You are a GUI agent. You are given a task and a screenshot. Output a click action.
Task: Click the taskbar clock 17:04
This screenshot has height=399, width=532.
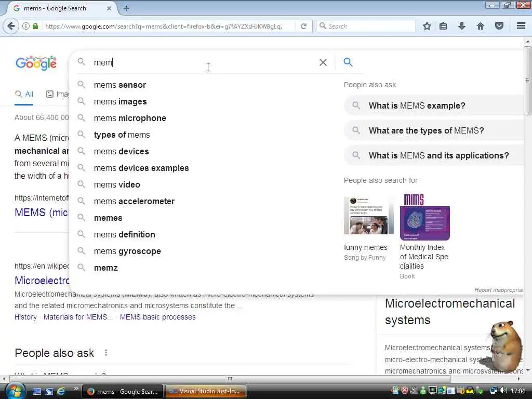[518, 391]
